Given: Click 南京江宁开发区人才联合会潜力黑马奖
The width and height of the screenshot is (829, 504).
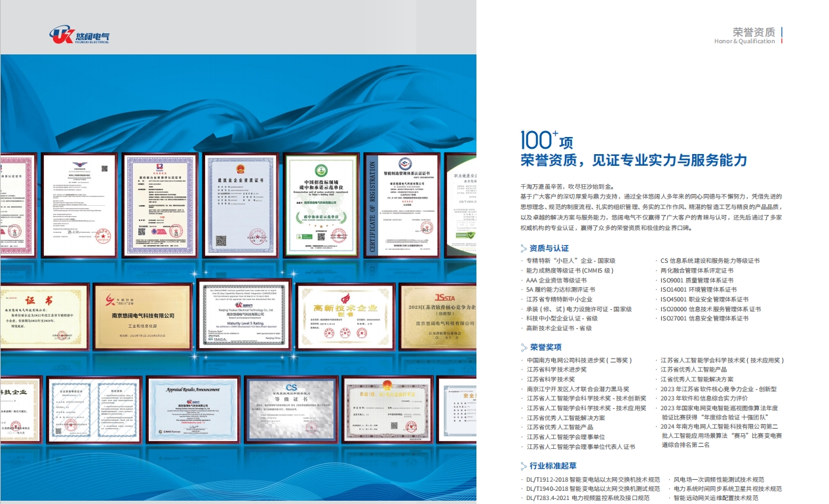Looking at the screenshot, I should (578, 389).
